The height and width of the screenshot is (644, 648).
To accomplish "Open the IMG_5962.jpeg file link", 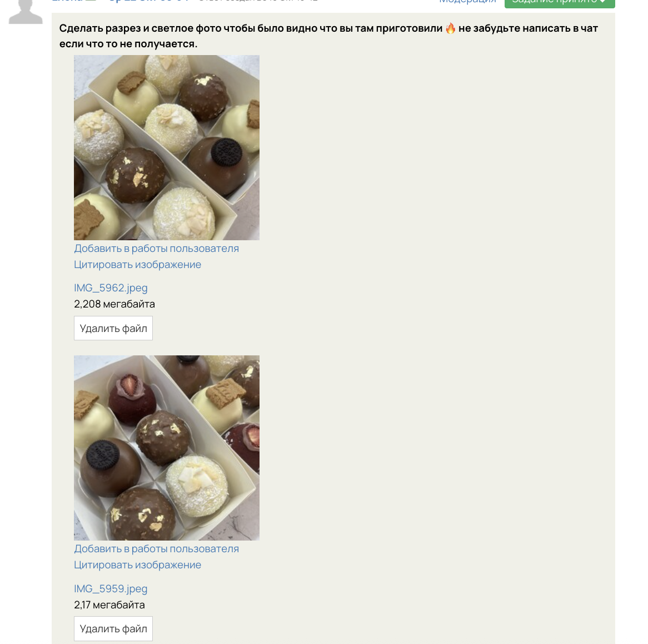I will (x=111, y=288).
